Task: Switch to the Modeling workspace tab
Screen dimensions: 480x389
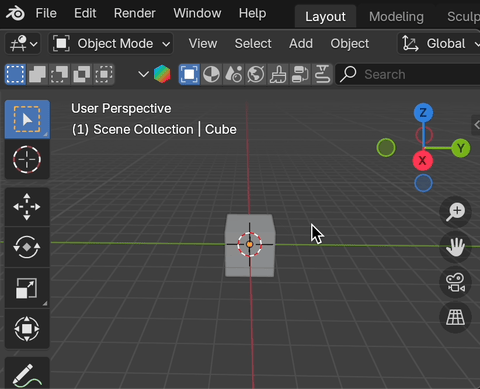Action: [396, 17]
